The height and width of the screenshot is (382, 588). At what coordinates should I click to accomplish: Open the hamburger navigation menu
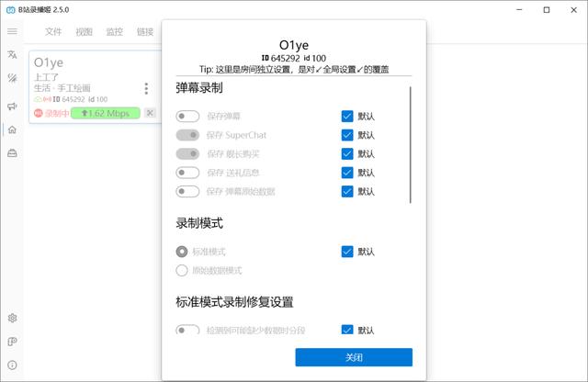[x=12, y=31]
